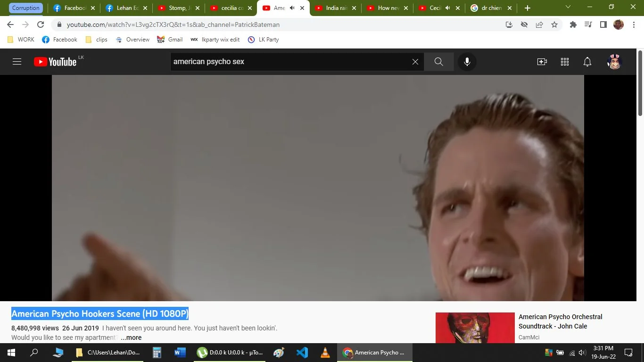Screen dimensions: 644x362
Task: Open the YouTube apps grid
Action: pyautogui.click(x=565, y=62)
